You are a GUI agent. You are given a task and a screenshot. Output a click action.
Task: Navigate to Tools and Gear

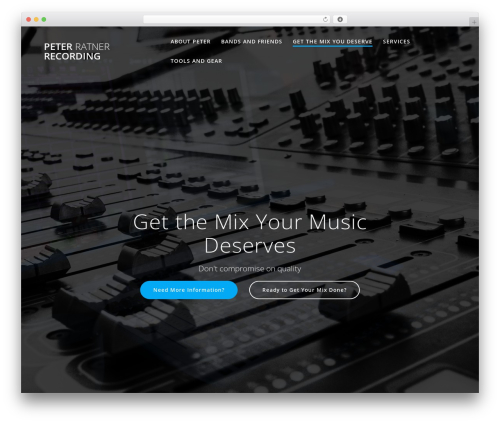point(196,61)
